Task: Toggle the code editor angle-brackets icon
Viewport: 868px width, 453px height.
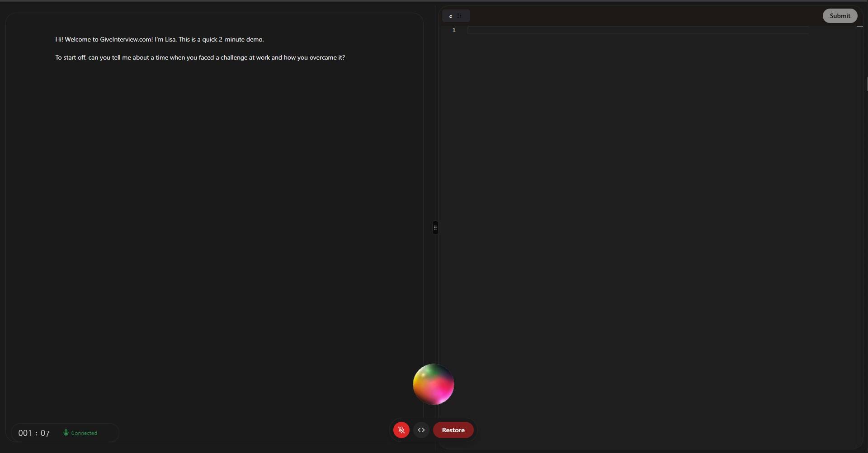Action: 421,430
